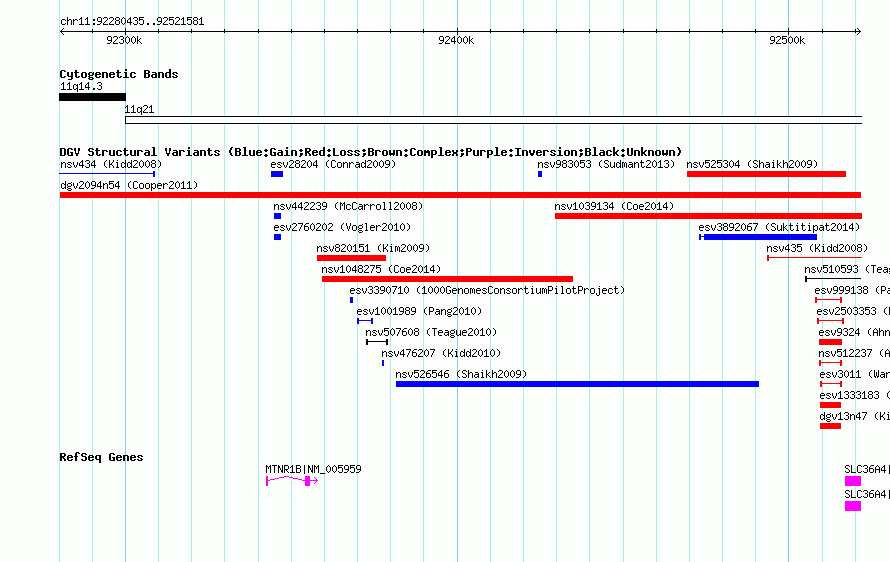Viewport: 890px width, 562px height.
Task: Click the long red dgv2094n54 loss bar
Action: 460,195
